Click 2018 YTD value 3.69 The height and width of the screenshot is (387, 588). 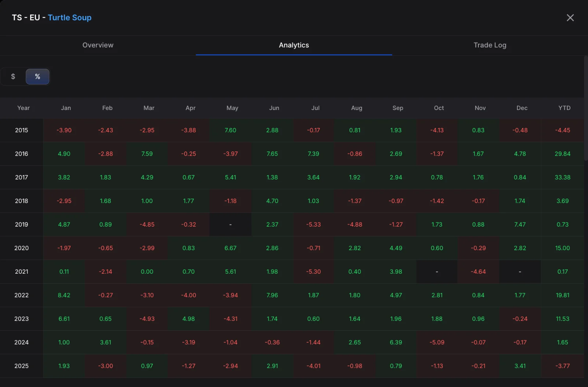click(563, 201)
